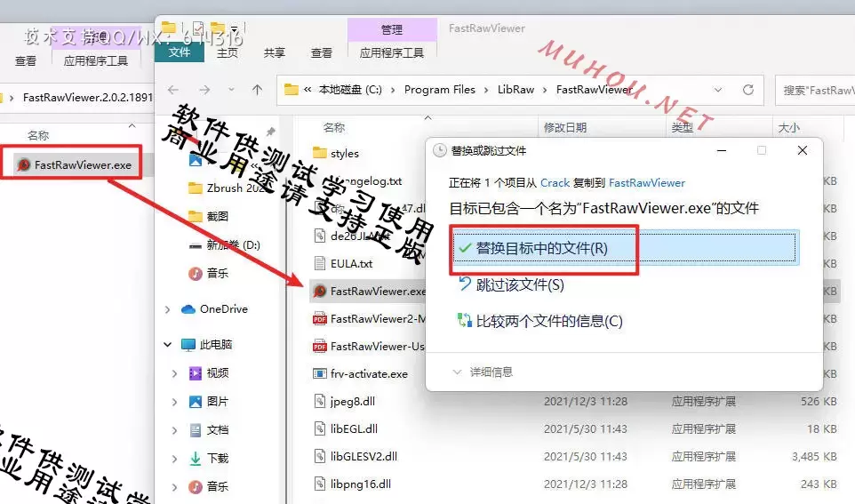
Task: Refresh the current folder
Action: click(x=748, y=90)
